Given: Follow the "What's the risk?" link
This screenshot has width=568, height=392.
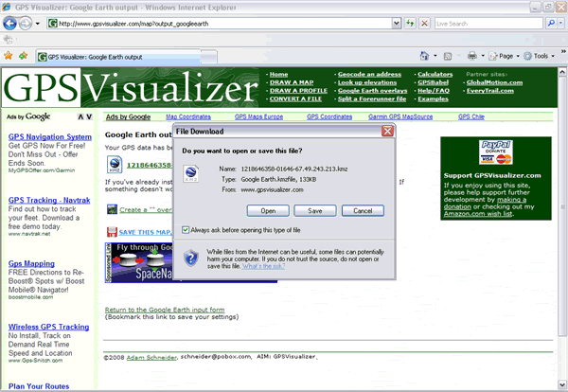Looking at the screenshot, I should (x=266, y=267).
